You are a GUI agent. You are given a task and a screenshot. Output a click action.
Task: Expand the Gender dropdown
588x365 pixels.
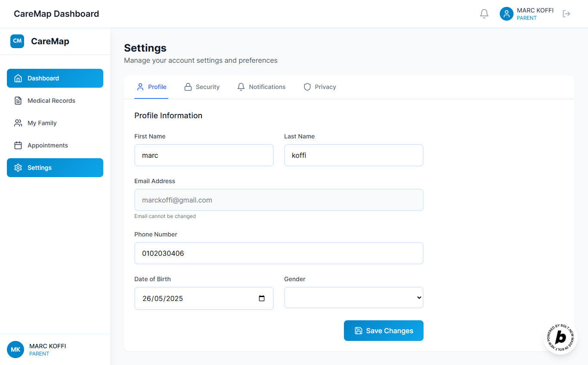point(354,298)
